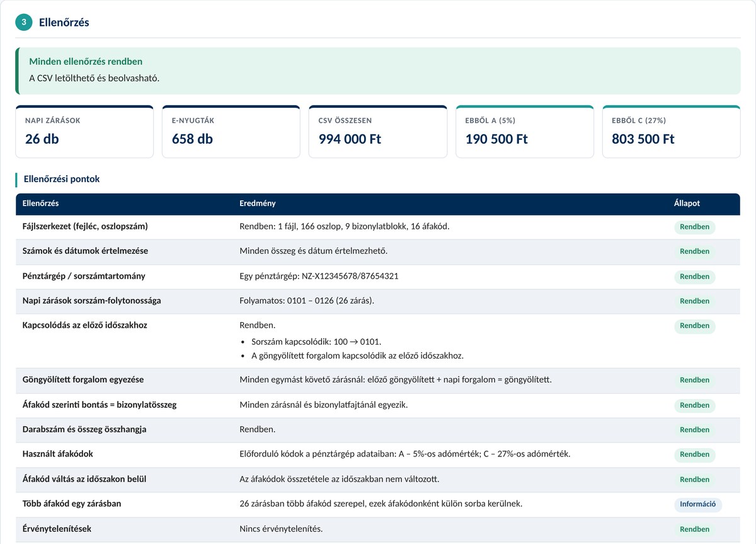Click 'A göngyölített forgalom kapcsolódik' bullet
Screen dimensions: 756x544
tap(357, 356)
